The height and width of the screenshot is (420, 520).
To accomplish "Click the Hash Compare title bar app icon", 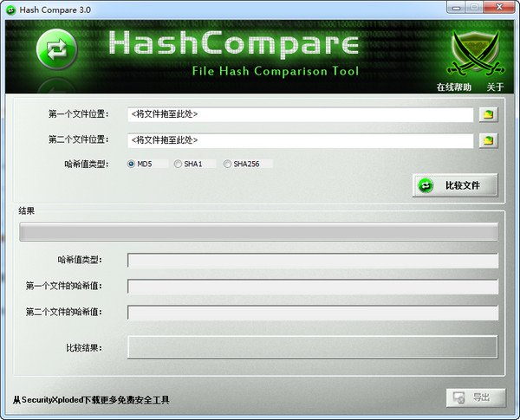I will click(11, 10).
